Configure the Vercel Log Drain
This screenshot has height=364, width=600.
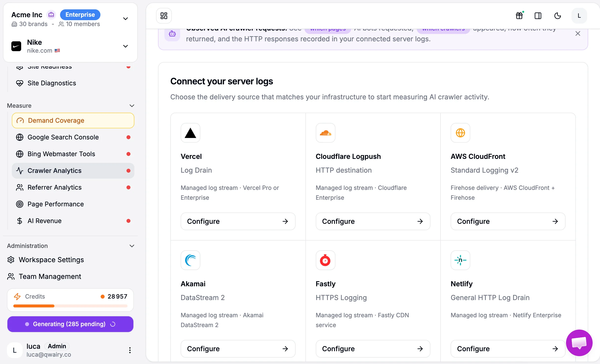(x=238, y=221)
